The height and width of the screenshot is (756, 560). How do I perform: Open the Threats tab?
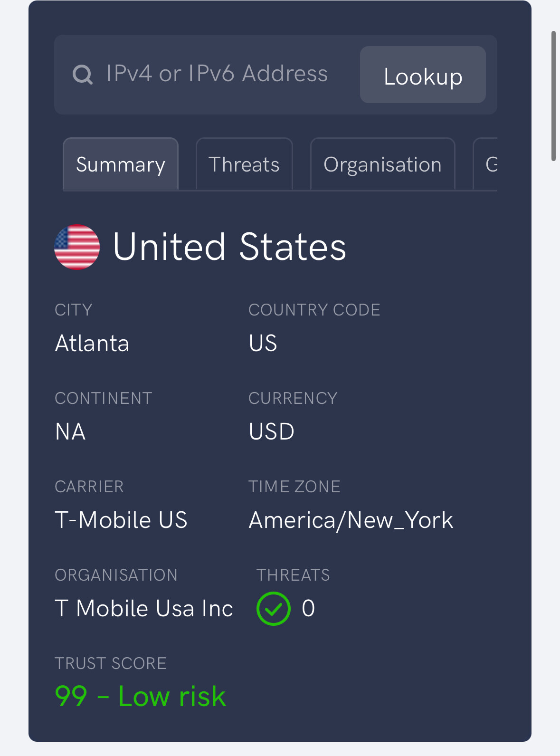[244, 164]
